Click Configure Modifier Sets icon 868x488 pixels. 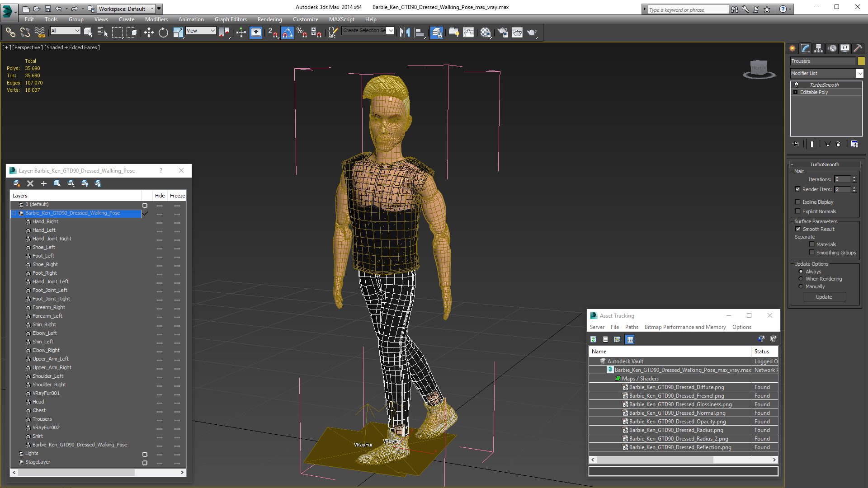click(854, 144)
